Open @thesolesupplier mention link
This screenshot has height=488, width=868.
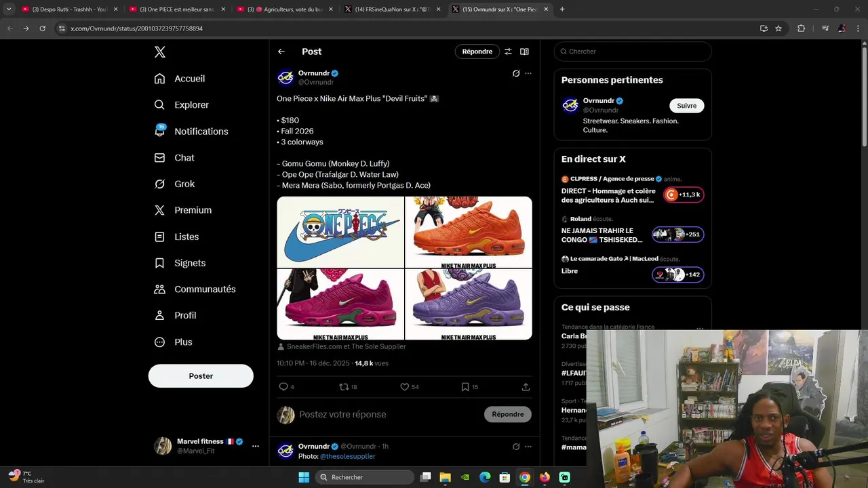coord(348,457)
